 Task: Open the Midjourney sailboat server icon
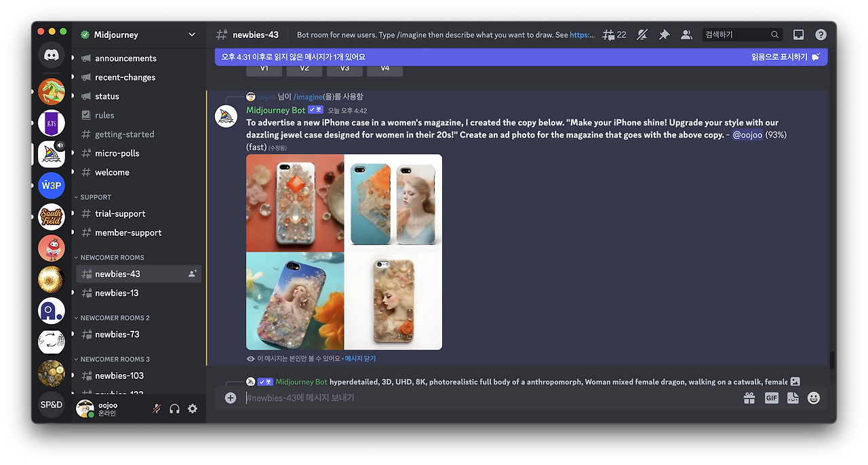click(x=52, y=154)
